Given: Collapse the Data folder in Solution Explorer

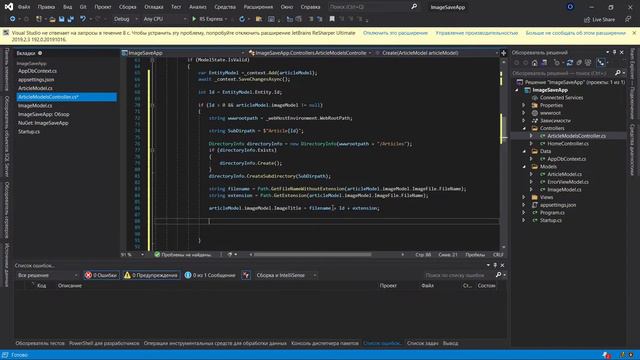Looking at the screenshot, I should click(524, 151).
